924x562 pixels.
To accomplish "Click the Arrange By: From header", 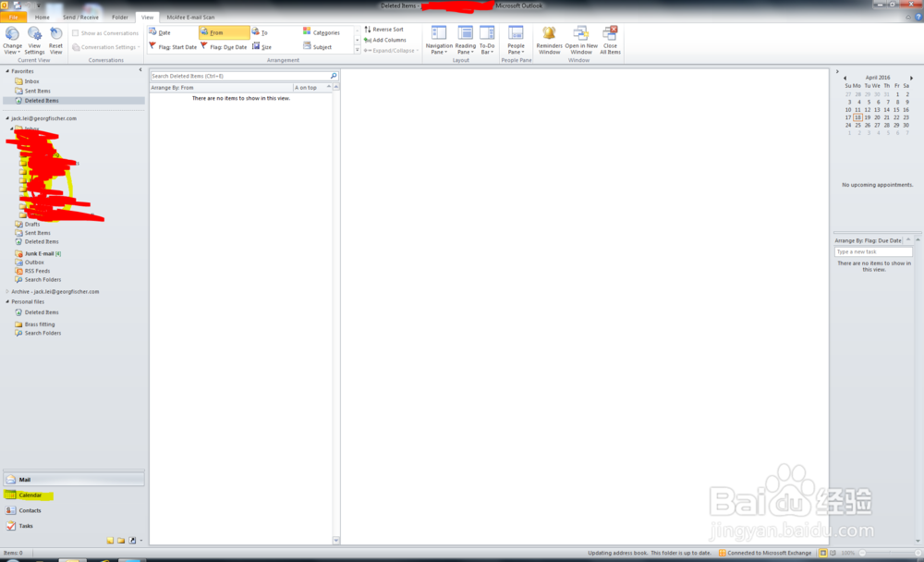I will [x=221, y=87].
